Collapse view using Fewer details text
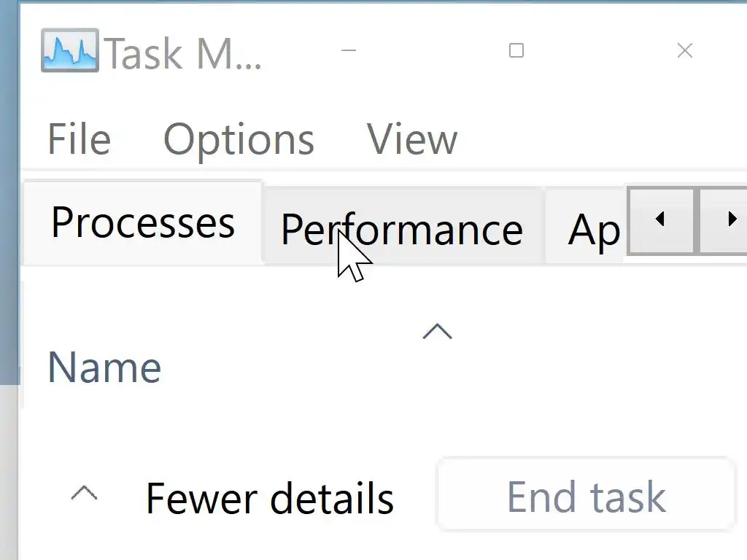The image size is (747, 560). coord(269,499)
